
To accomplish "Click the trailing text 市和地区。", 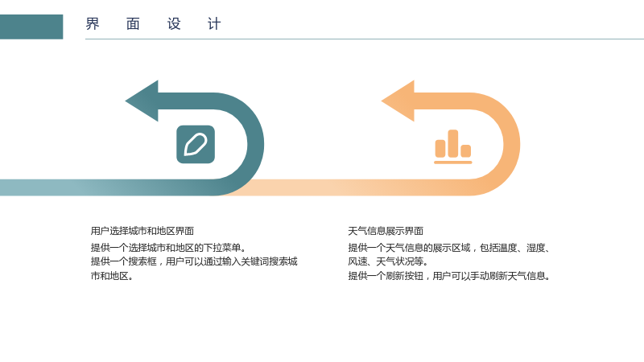I will pyautogui.click(x=112, y=276).
